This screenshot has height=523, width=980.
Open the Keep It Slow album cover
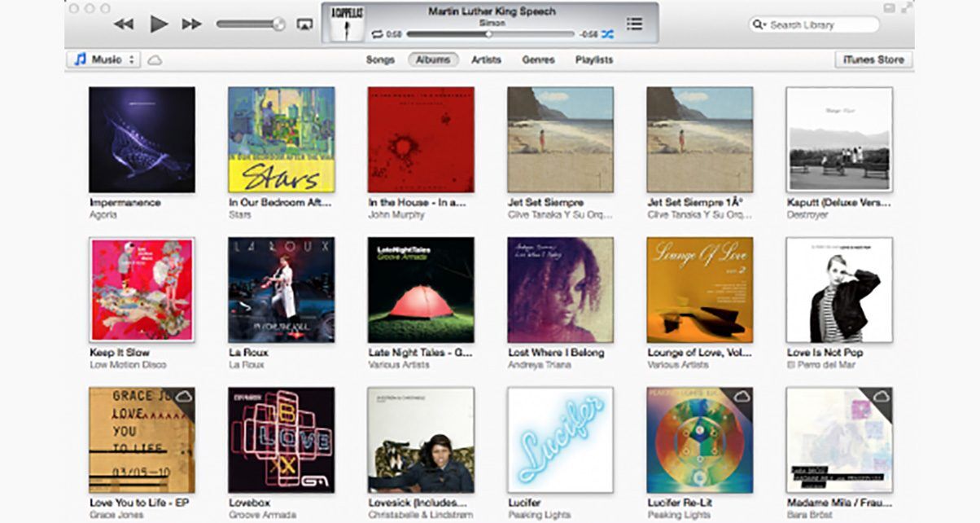click(142, 289)
